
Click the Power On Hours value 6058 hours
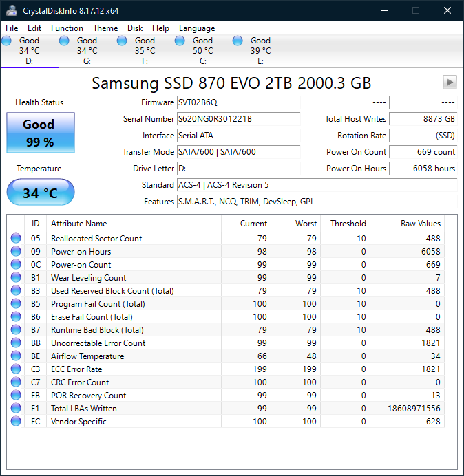pyautogui.click(x=423, y=168)
